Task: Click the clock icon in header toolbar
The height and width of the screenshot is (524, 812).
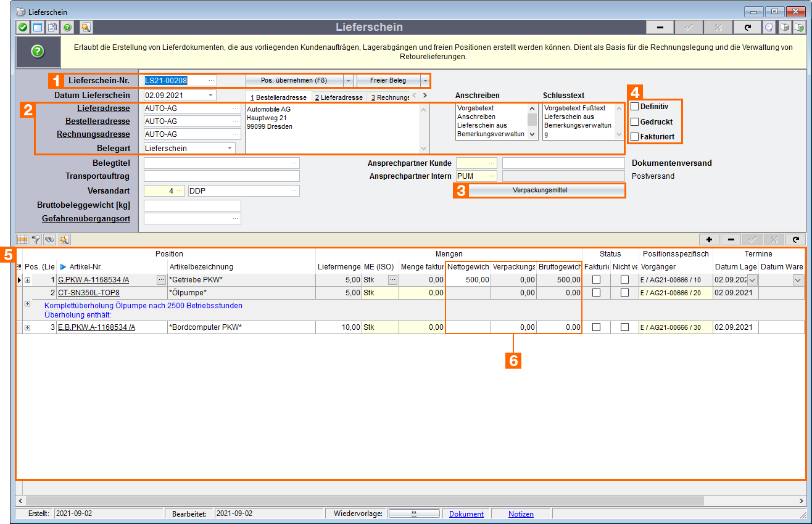Action: [x=769, y=27]
